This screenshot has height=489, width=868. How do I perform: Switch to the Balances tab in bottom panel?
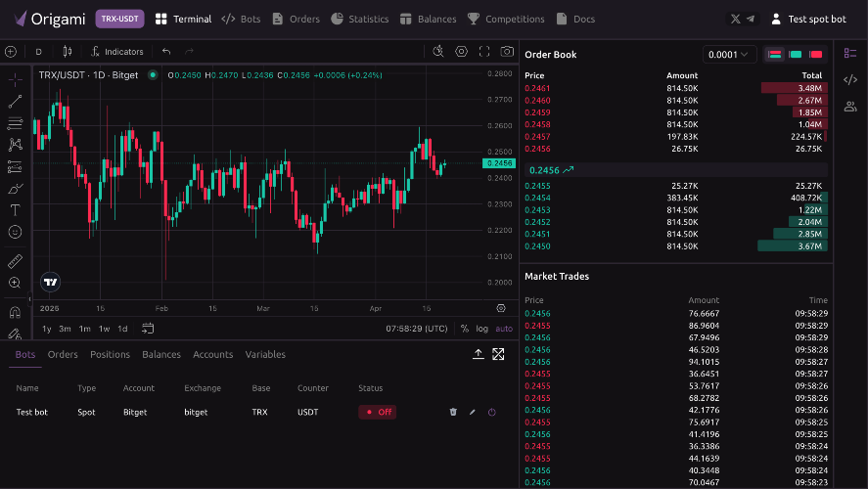coord(161,355)
